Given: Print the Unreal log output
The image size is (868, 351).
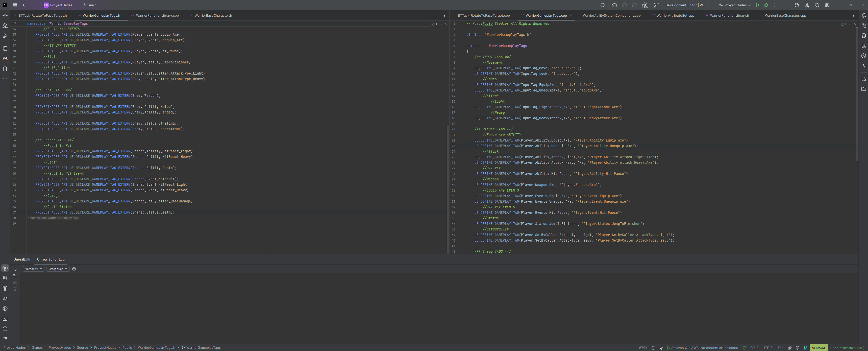Looking at the screenshot, I should pos(15,282).
